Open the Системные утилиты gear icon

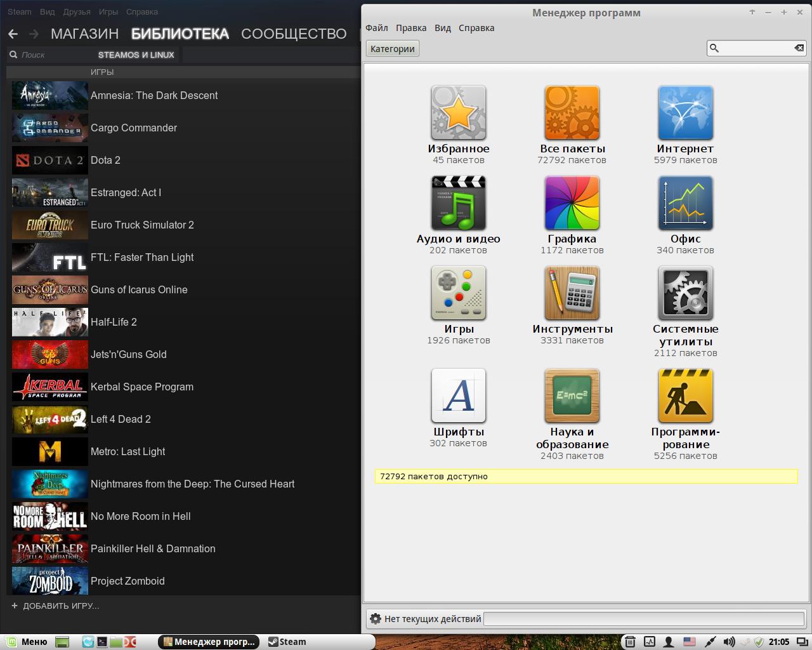click(x=686, y=293)
